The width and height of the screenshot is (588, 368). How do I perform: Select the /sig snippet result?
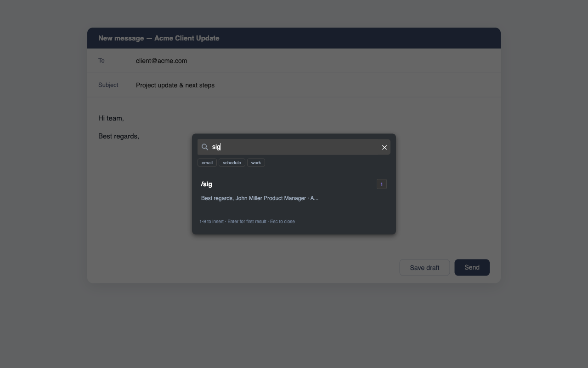tap(294, 191)
